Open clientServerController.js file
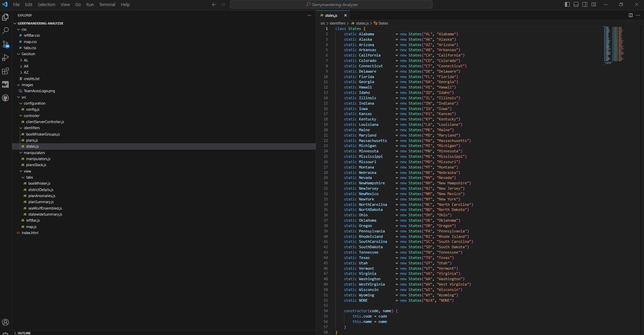The height and width of the screenshot is (335, 644). pos(45,122)
